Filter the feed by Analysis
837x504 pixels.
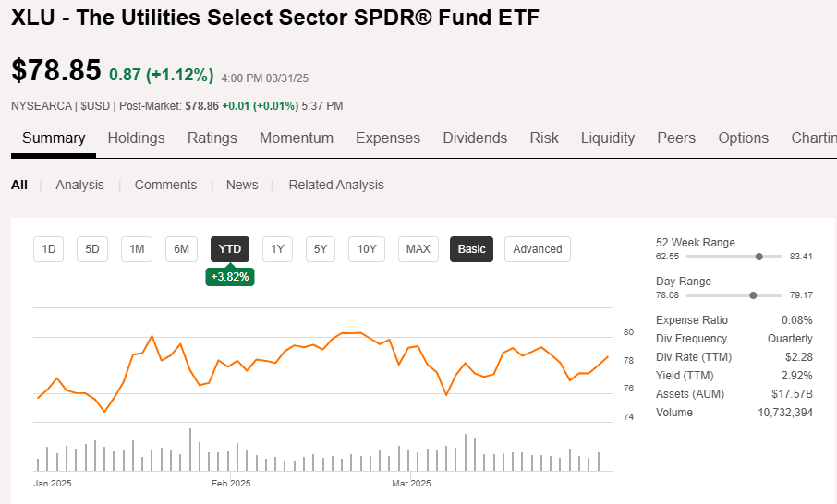point(79,185)
